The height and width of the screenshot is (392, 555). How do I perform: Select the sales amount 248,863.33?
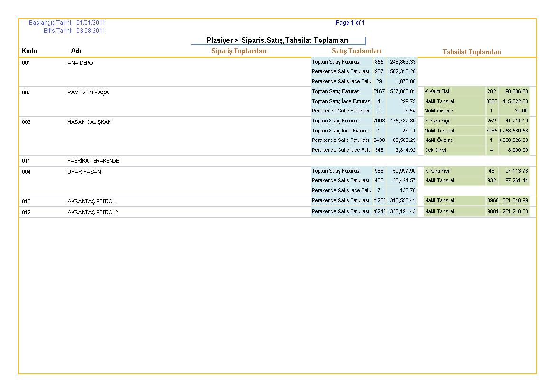(403, 62)
